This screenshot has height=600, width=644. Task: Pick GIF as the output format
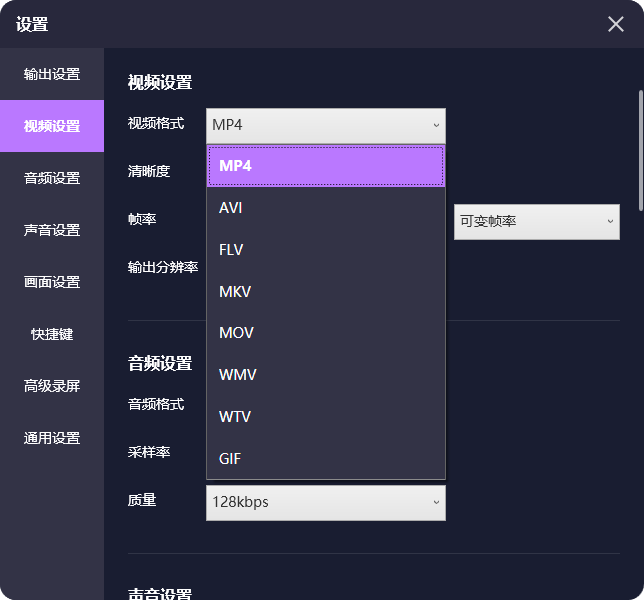pos(326,459)
